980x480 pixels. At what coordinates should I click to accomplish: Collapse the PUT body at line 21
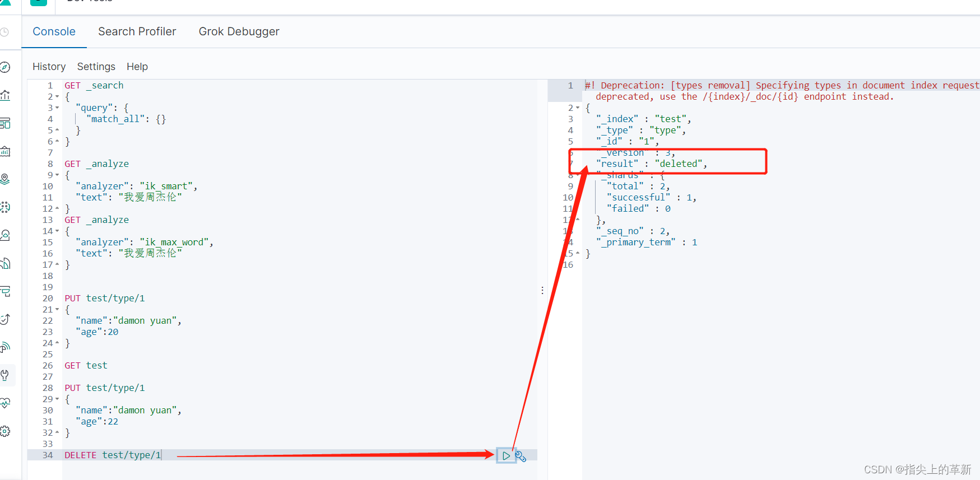click(x=57, y=310)
